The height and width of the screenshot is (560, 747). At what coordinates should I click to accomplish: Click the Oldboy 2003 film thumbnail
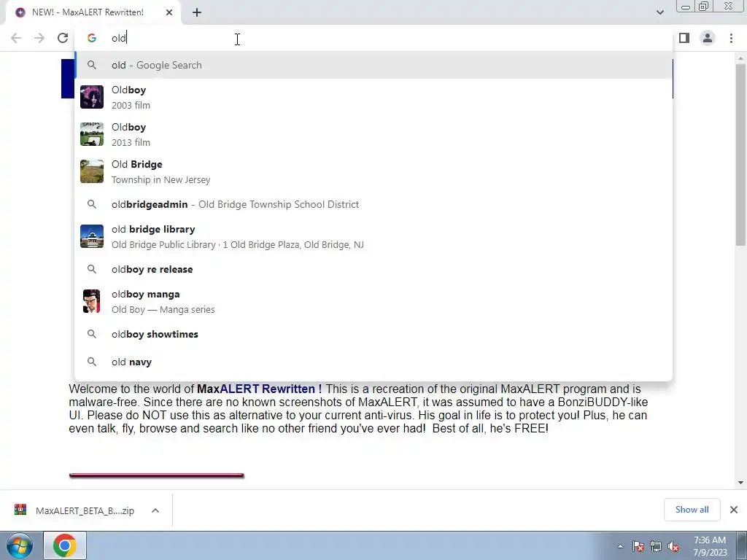click(x=91, y=97)
